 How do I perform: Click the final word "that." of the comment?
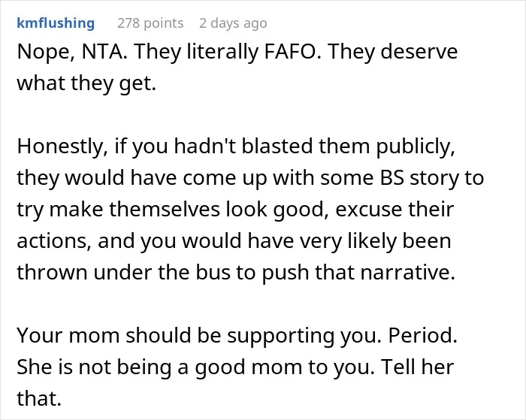pyautogui.click(x=39, y=398)
